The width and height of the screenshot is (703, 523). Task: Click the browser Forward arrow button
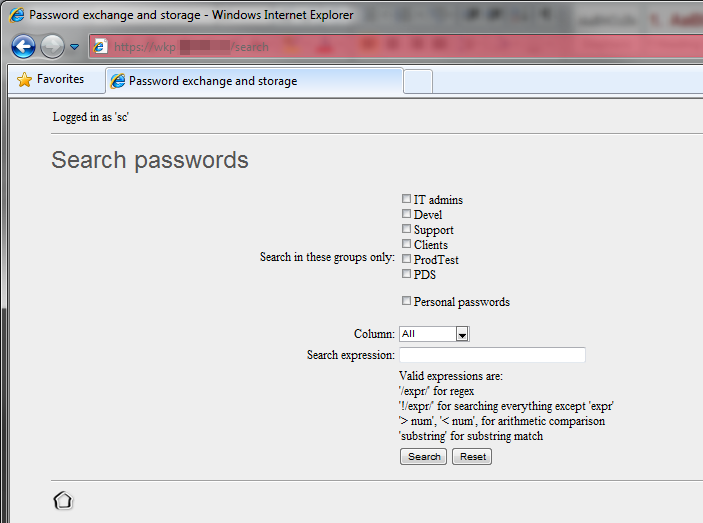52,46
